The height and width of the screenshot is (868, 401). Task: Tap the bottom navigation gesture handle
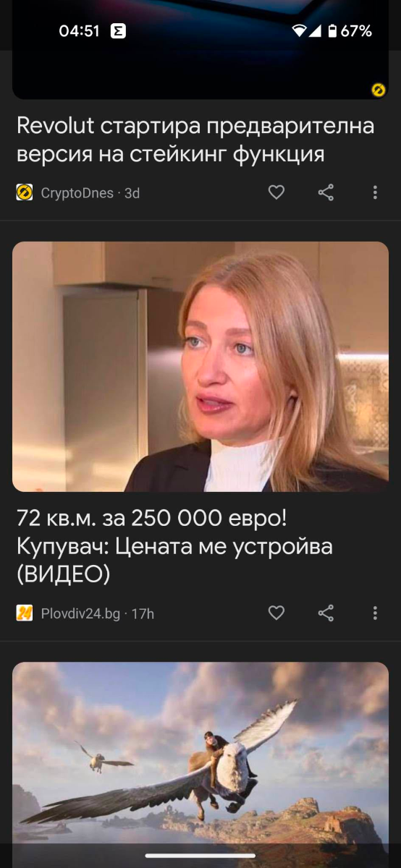[200, 856]
